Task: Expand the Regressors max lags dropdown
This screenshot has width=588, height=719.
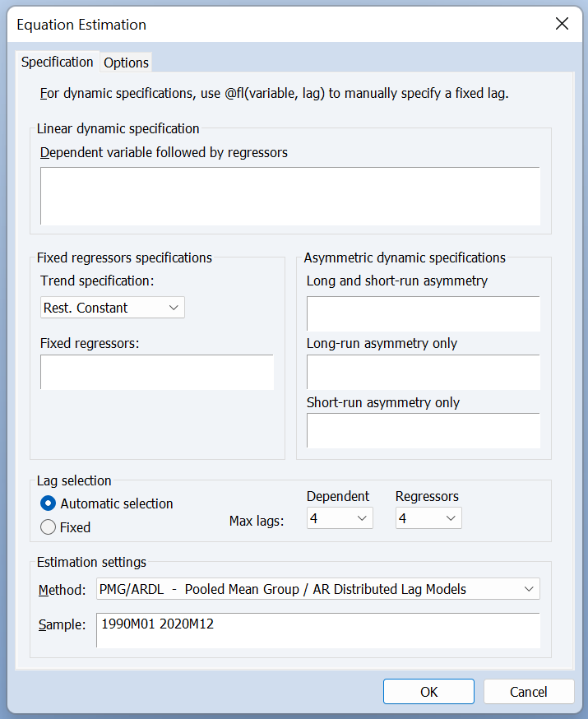Action: [428, 518]
